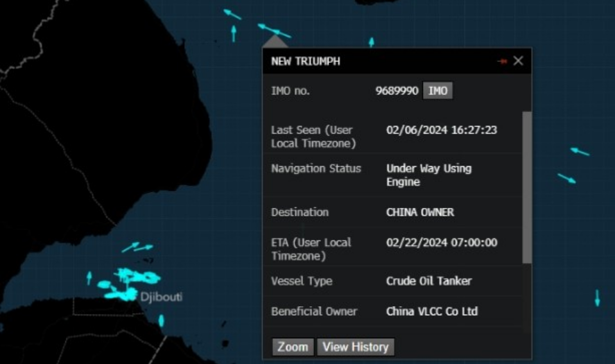Click the small upward vessel west of Djibouti cluster

click(89, 277)
